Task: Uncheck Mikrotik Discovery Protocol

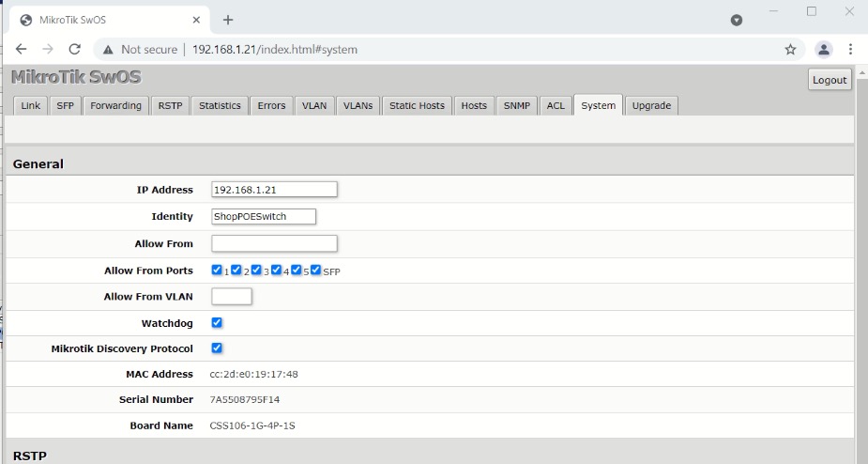Action: (x=217, y=348)
